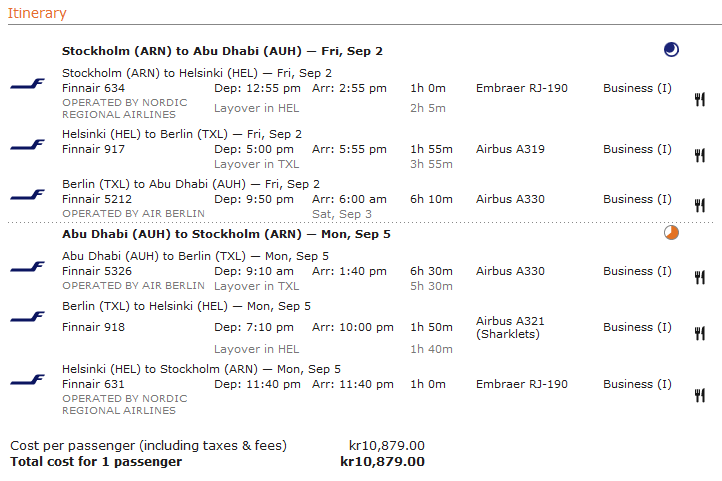Click the meal icon for Finnair 5326

(700, 277)
